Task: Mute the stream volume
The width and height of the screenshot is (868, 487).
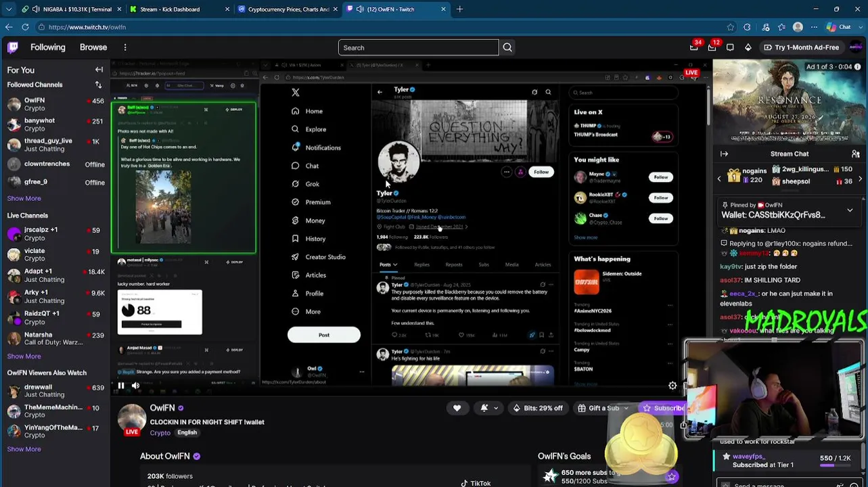Action: tap(135, 386)
